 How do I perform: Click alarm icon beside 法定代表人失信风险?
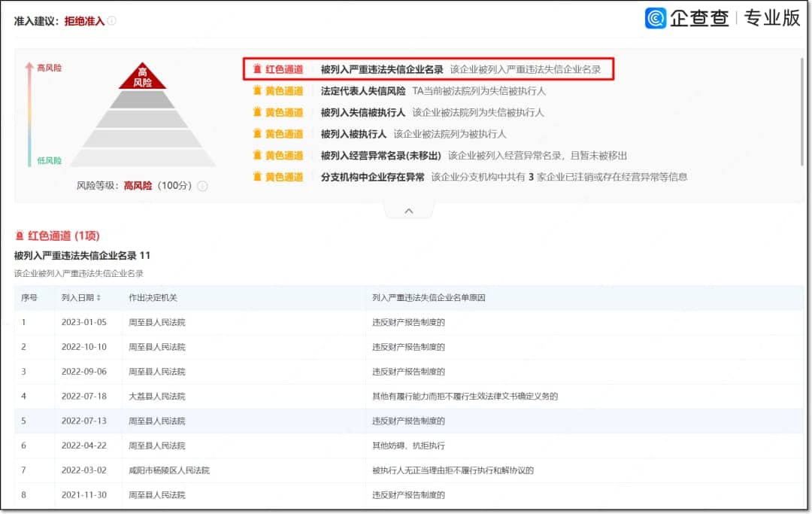click(257, 90)
